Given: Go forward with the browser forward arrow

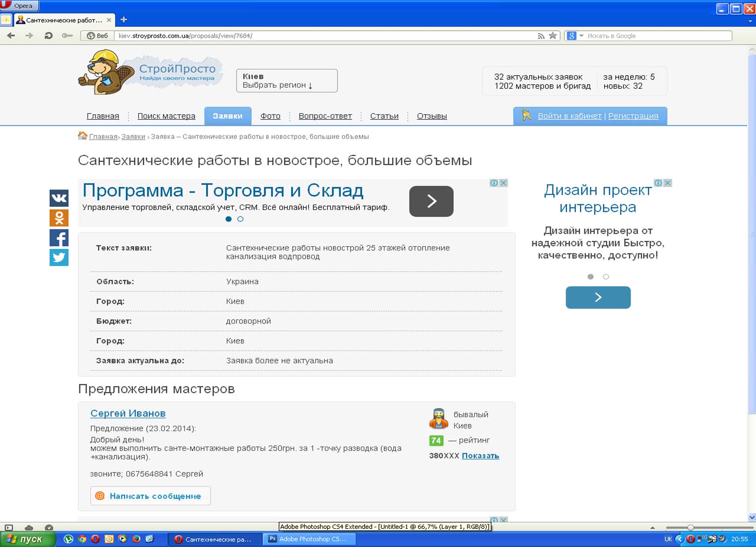Looking at the screenshot, I should tap(29, 36).
